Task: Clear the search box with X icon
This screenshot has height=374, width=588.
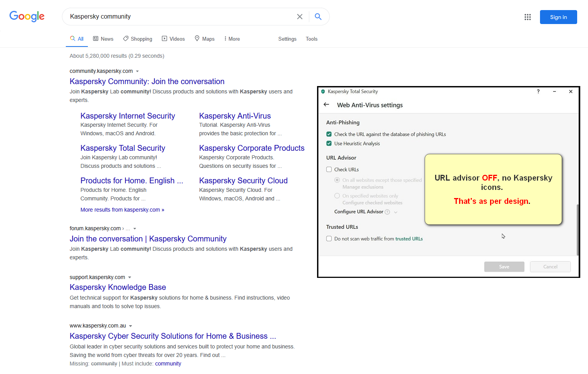Action: [300, 17]
